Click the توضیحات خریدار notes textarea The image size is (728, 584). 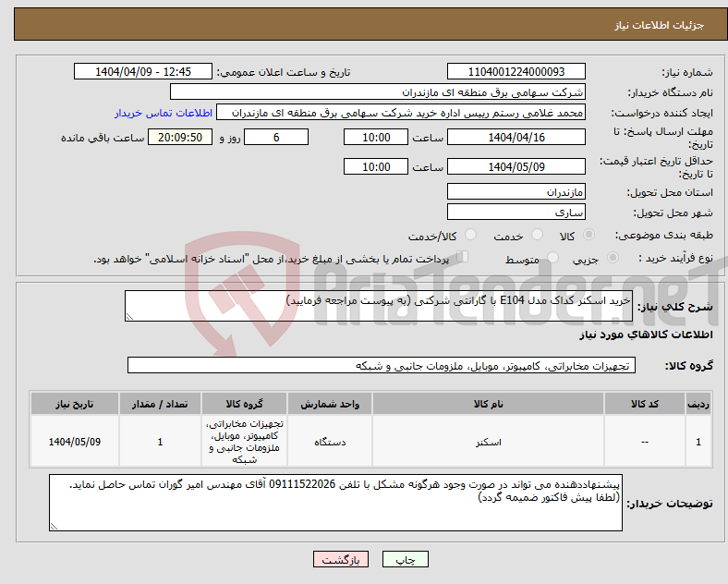[x=335, y=503]
